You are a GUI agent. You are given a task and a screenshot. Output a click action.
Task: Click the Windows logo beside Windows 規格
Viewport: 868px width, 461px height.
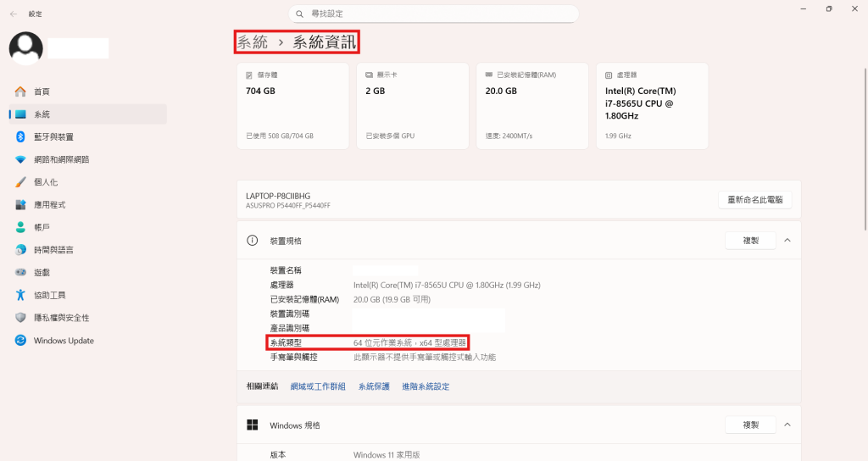click(x=253, y=425)
